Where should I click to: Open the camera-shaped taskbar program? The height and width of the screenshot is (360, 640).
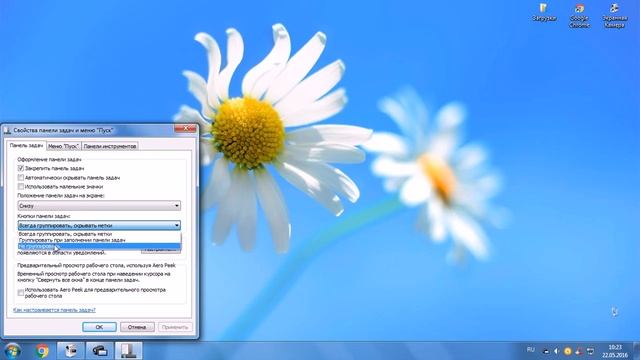tap(100, 351)
